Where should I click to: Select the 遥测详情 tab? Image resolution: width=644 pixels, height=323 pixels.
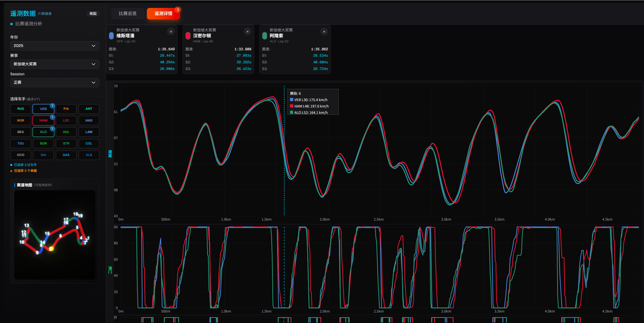(x=163, y=14)
